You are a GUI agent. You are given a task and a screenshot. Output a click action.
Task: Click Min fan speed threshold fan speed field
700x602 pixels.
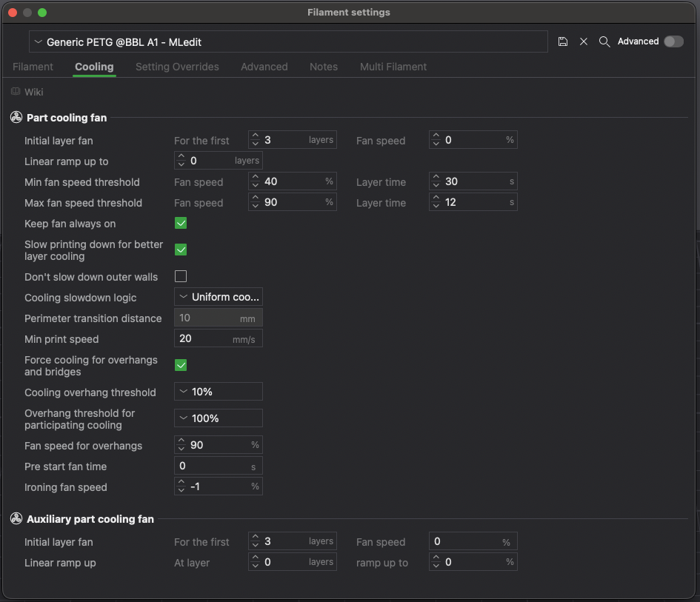(x=293, y=181)
